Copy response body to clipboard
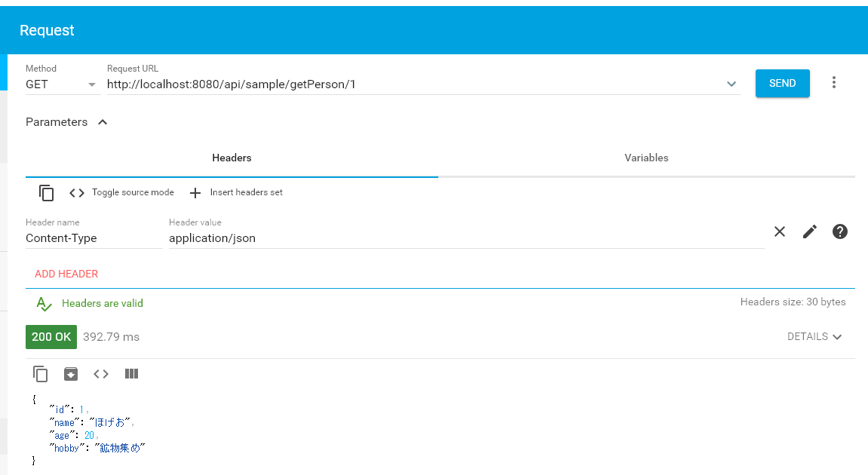The height and width of the screenshot is (475, 868). [x=41, y=374]
